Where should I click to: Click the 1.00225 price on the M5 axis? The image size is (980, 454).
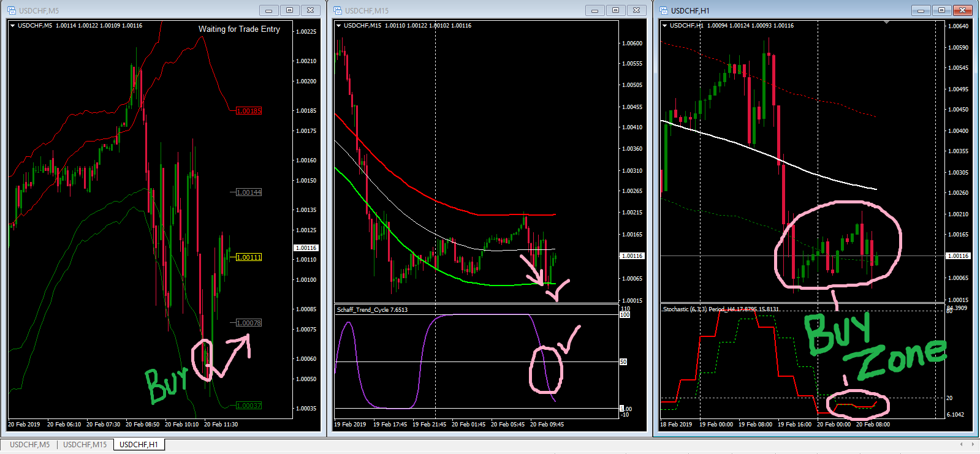click(306, 31)
